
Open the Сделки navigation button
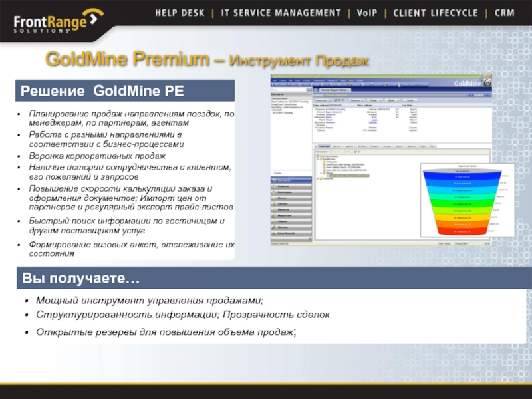click(x=291, y=203)
